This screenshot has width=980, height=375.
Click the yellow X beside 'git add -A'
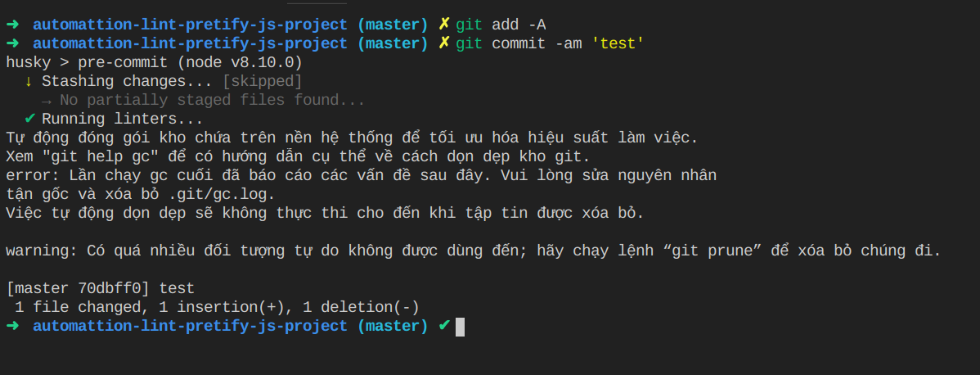pyautogui.click(x=443, y=25)
